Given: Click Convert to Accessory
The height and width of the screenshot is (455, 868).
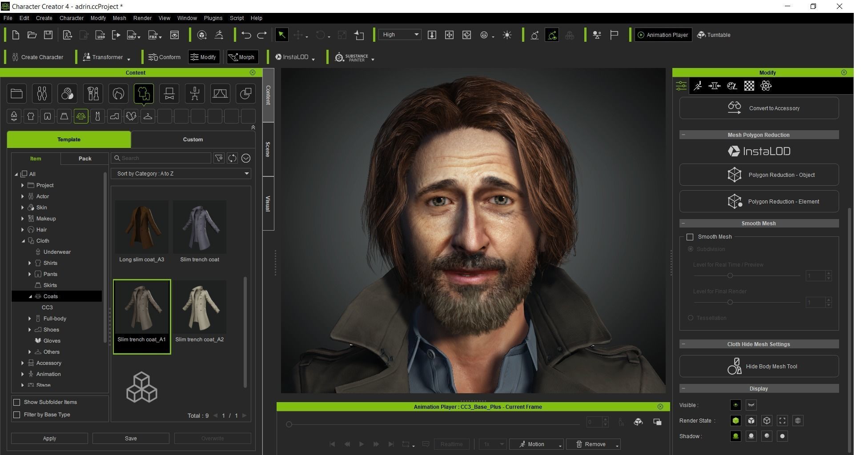Looking at the screenshot, I should pyautogui.click(x=759, y=108).
